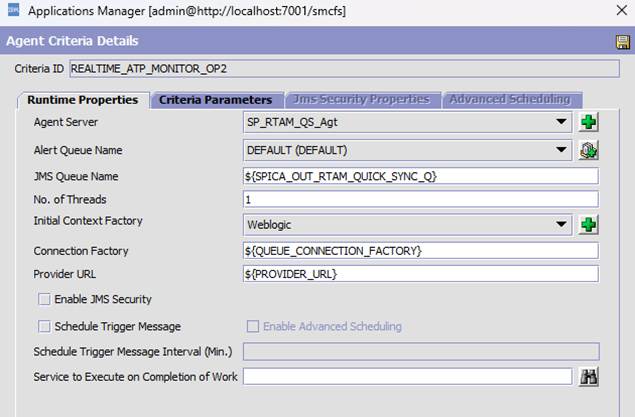635x417 pixels.
Task: Expand the Initial Context Factory dropdown
Action: pyautogui.click(x=563, y=225)
